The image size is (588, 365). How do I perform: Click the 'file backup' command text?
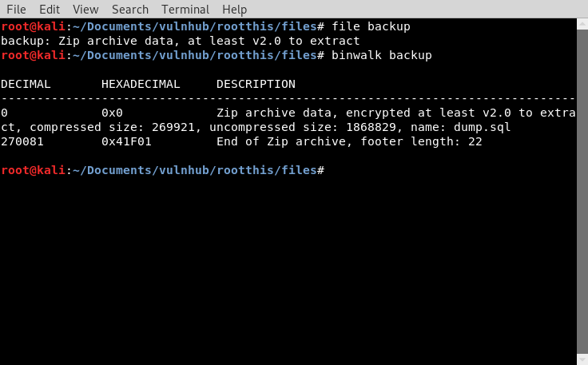[371, 27]
